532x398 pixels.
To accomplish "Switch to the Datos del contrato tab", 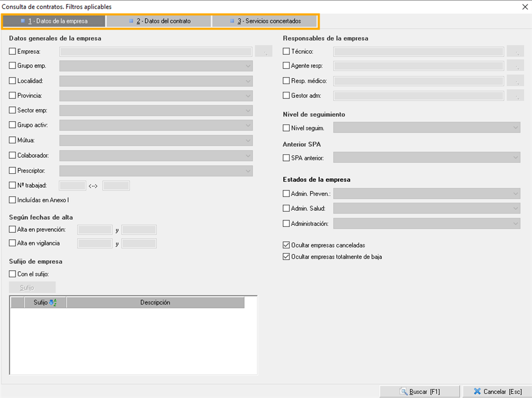I will tap(159, 21).
